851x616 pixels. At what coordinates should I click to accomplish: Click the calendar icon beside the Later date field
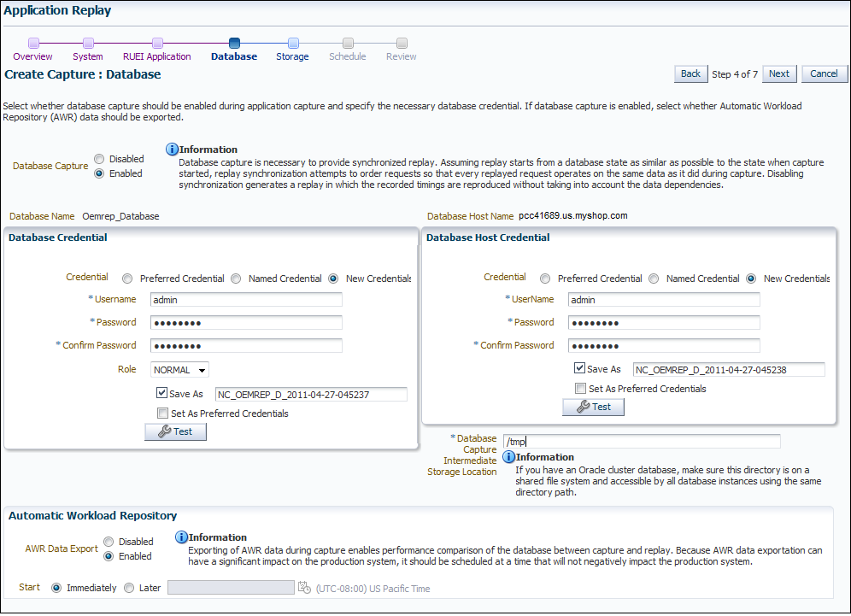(x=304, y=587)
